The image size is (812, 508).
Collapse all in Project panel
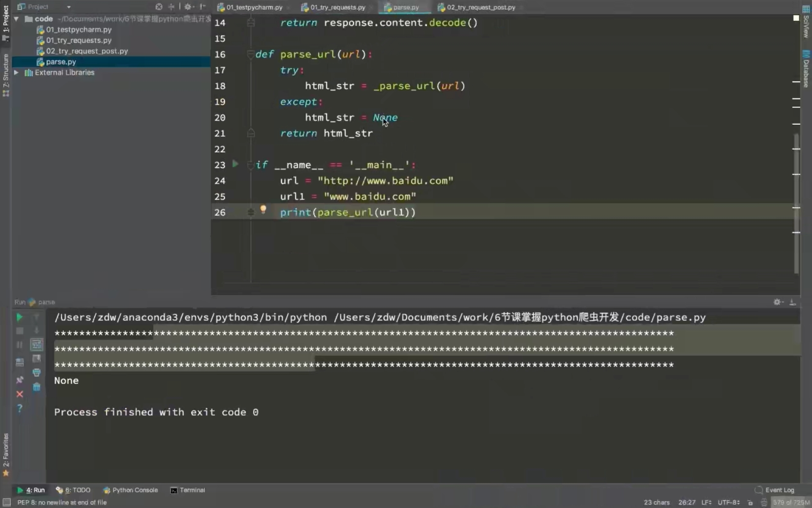click(171, 7)
